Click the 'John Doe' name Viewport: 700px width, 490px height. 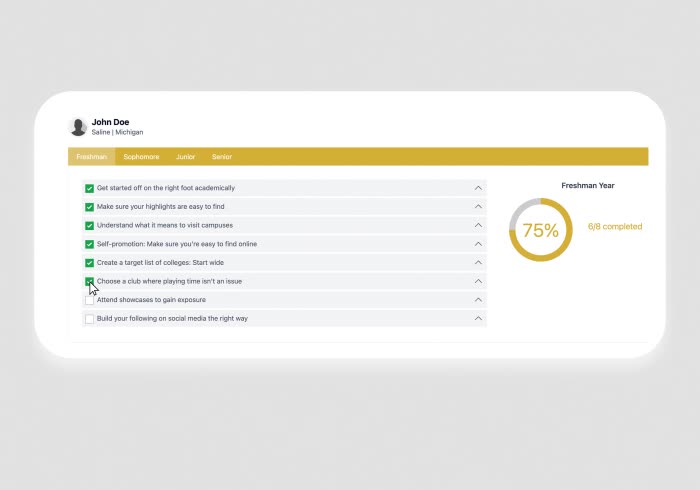(110, 122)
